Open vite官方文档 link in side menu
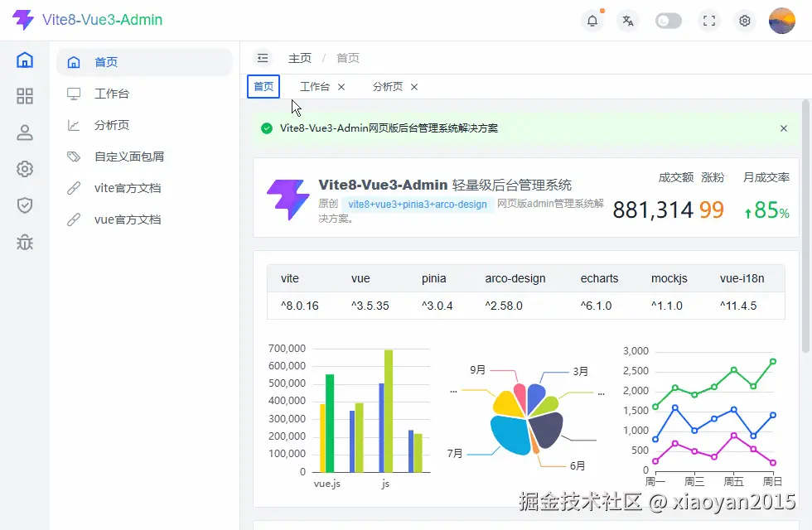Image resolution: width=812 pixels, height=530 pixels. [x=144, y=189]
